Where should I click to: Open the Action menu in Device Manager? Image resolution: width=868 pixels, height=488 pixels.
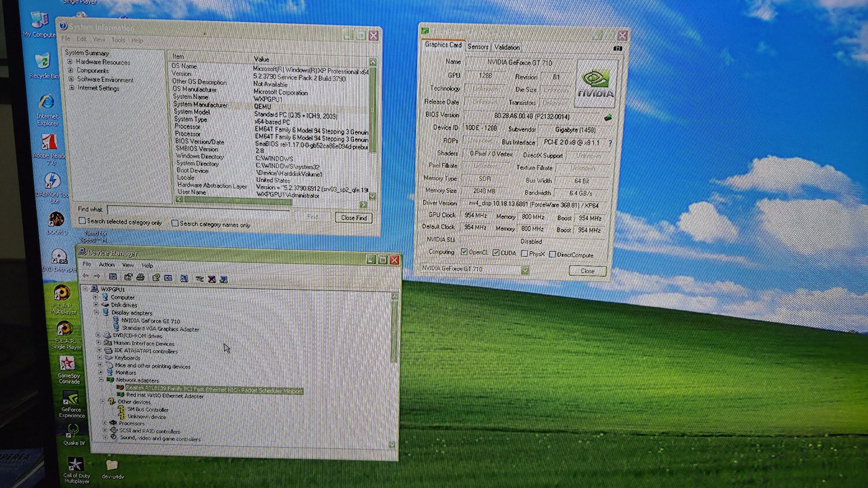107,264
